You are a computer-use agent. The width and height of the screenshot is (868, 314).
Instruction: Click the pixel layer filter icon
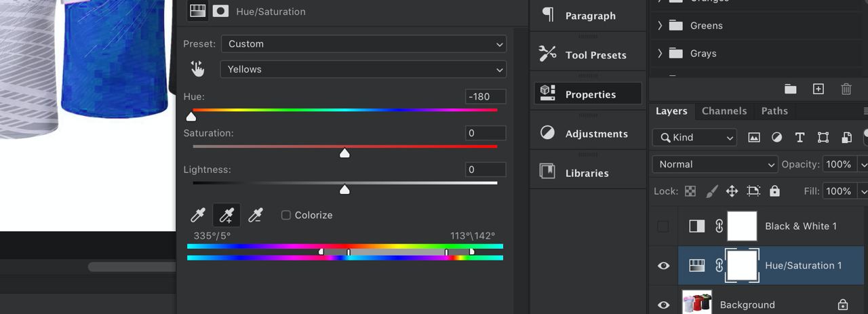point(753,137)
